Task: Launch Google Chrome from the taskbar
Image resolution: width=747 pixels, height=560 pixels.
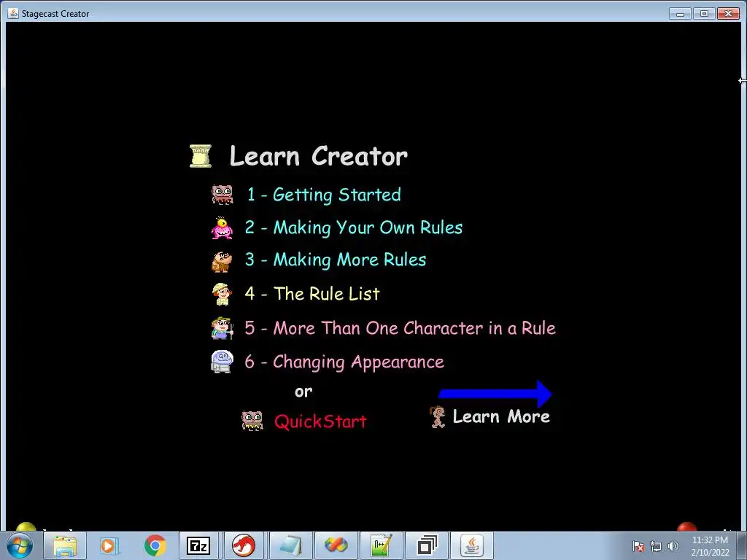Action: 155,545
